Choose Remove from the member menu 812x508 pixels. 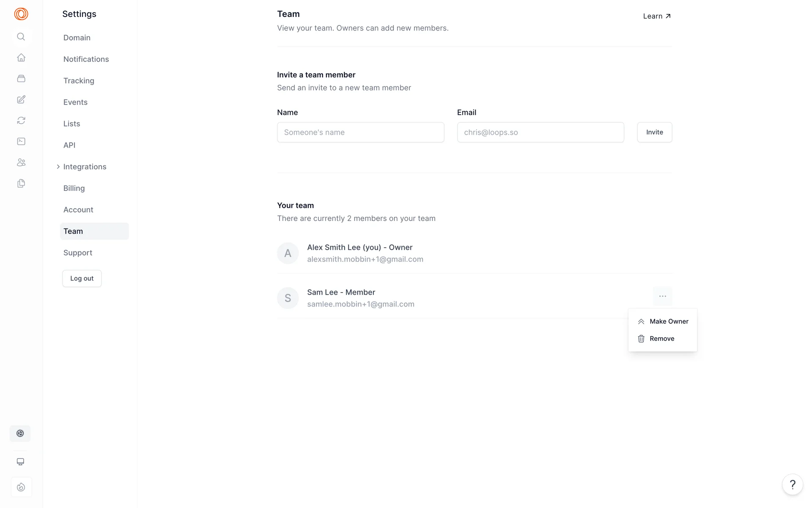click(x=661, y=339)
